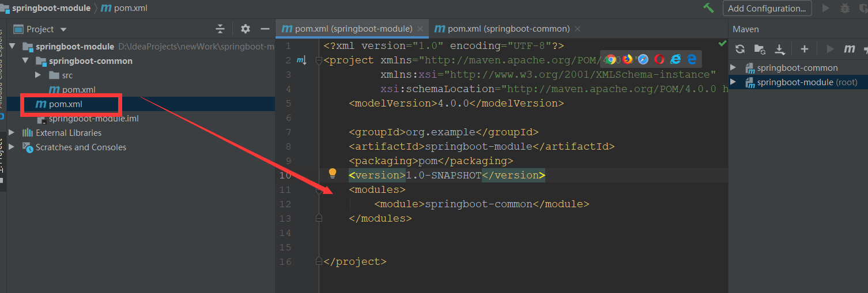Expand the src folder arrow

click(38, 75)
